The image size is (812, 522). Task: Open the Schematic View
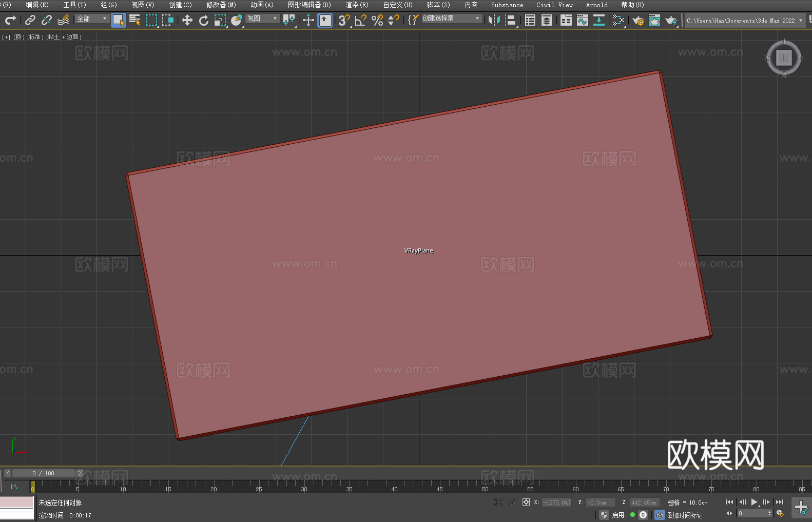618,20
